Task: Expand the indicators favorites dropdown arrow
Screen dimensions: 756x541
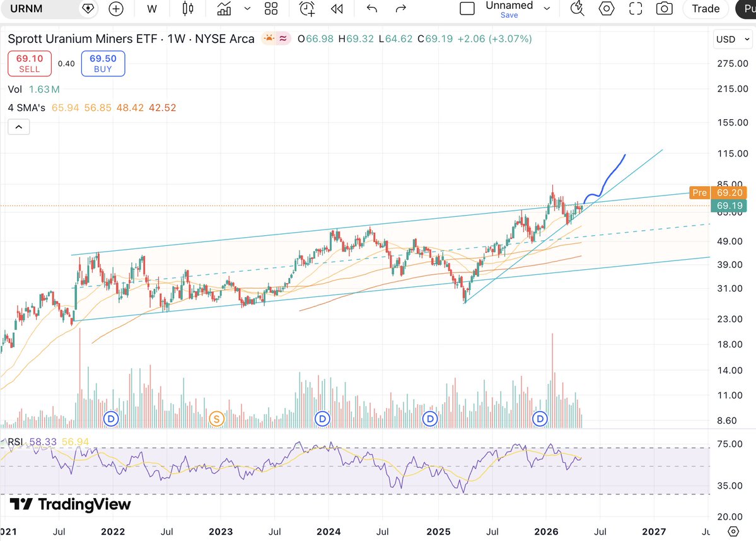Action: tap(247, 9)
